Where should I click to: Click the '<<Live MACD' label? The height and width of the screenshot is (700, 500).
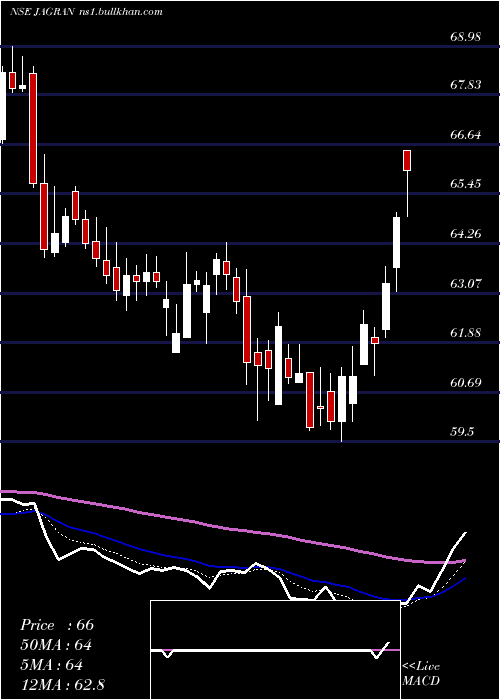pyautogui.click(x=421, y=673)
